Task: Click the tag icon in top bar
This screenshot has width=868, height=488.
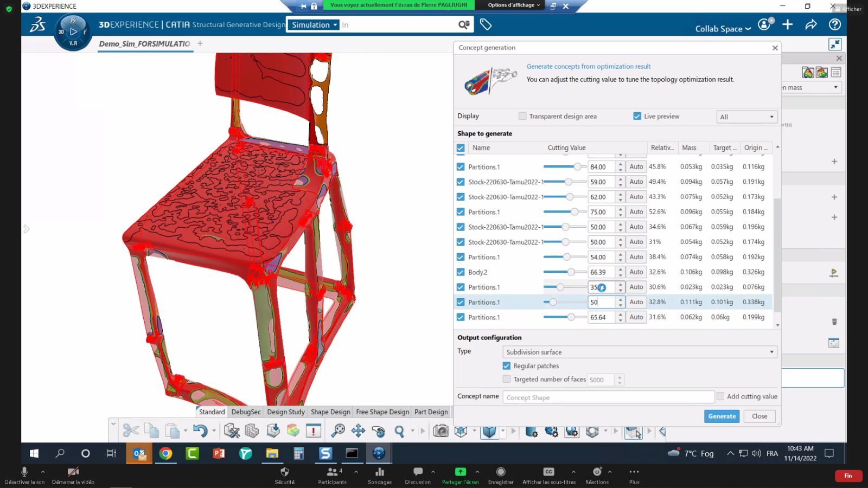Action: pyautogui.click(x=486, y=24)
